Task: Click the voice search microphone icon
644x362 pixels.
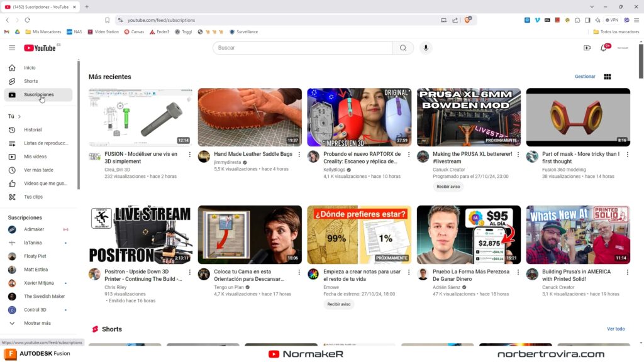Action: coord(426,48)
